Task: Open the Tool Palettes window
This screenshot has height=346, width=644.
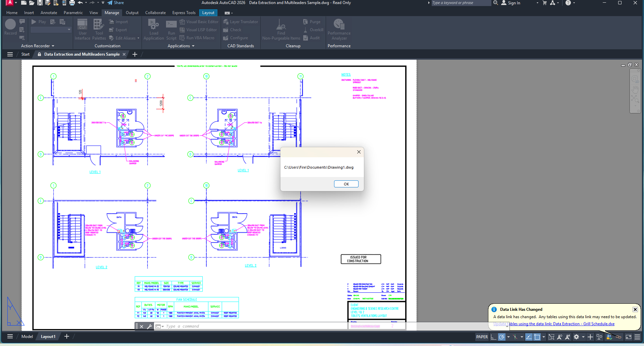Action: [99, 30]
